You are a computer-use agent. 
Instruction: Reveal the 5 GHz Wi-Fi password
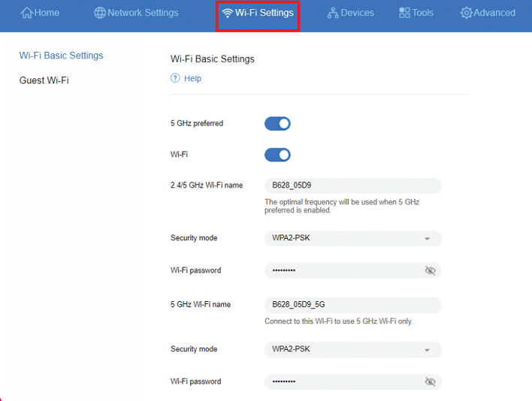click(430, 381)
